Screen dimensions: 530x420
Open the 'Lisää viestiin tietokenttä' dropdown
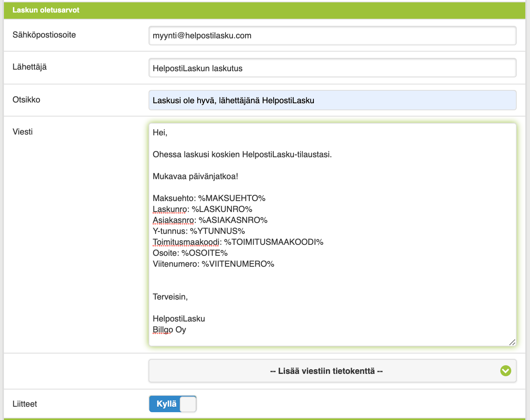(333, 371)
